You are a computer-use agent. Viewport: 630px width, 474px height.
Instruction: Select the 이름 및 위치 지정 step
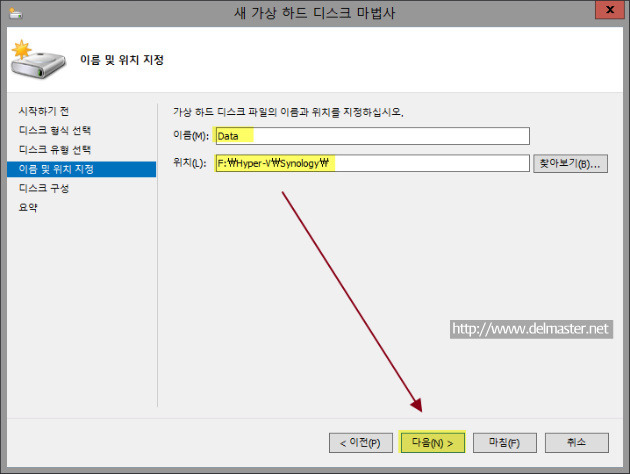(x=82, y=169)
